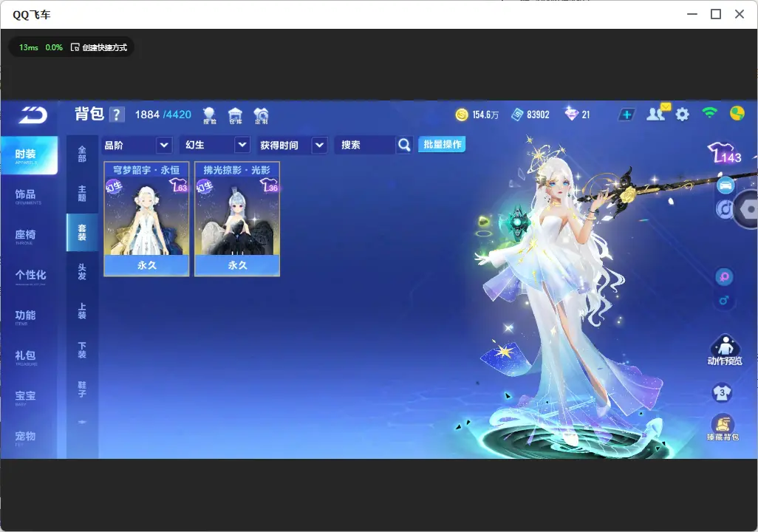Click the green Wi-Fi signal icon
Image resolution: width=758 pixels, height=532 pixels.
[x=709, y=113]
